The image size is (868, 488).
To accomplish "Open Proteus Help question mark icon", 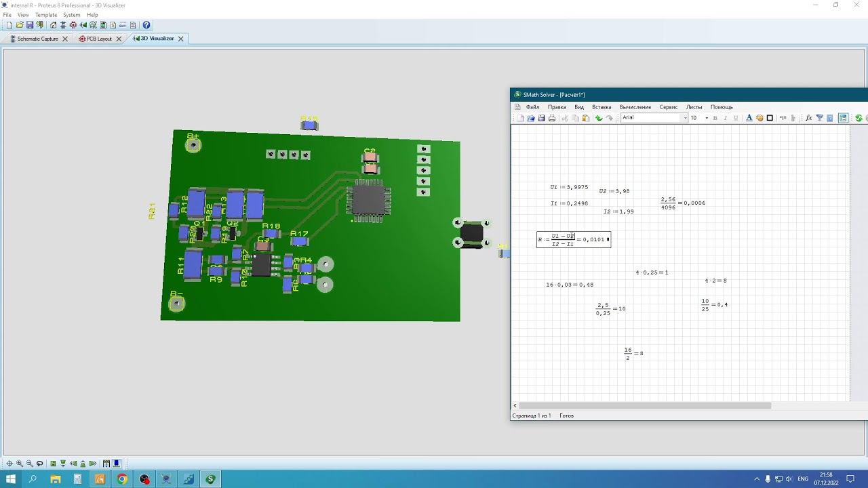I will pos(146,25).
